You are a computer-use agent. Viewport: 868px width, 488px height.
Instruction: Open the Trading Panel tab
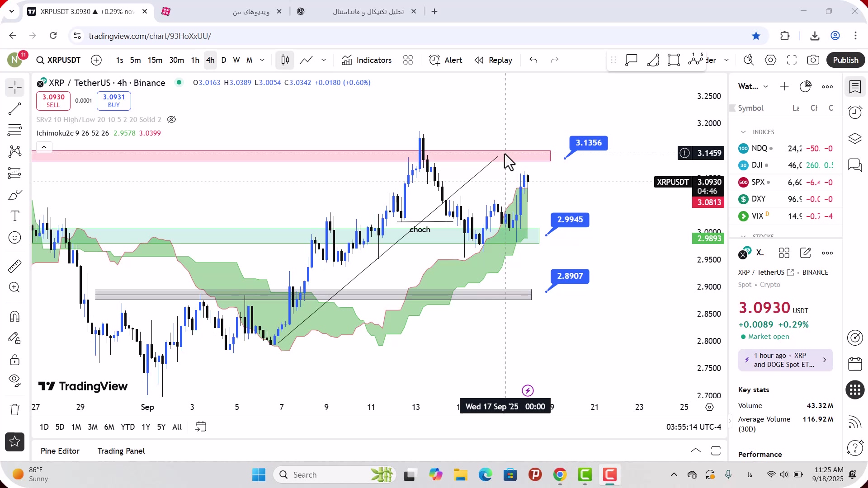coord(121,451)
